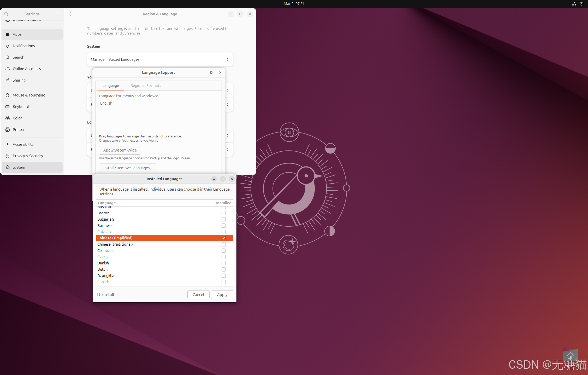Expand the Manage Installed Languages row chevron
Viewport: 588px width, 375px height.
click(227, 59)
